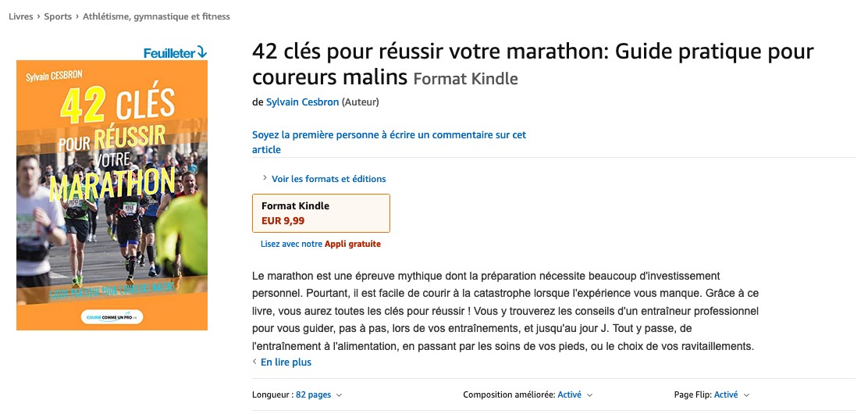Open "Athlétisme, gymnastique et fitness" breadcrumb
Image resolution: width=868 pixels, height=414 pixels.
(156, 16)
